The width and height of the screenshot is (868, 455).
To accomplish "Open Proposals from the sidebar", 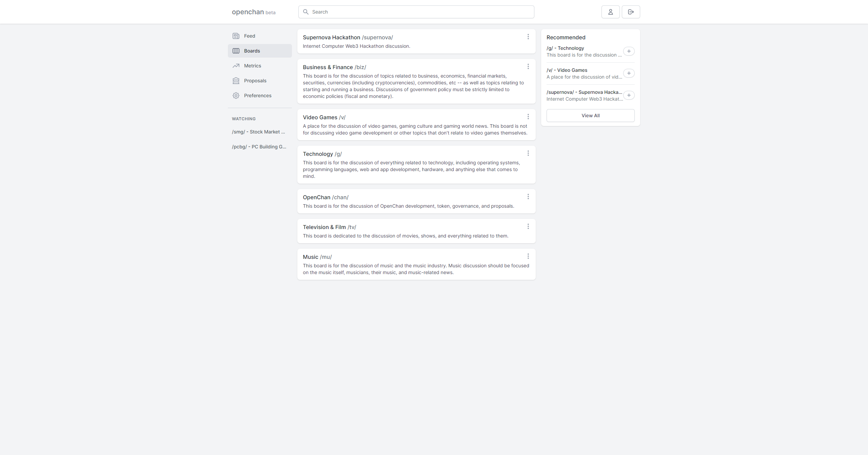I will [x=255, y=81].
